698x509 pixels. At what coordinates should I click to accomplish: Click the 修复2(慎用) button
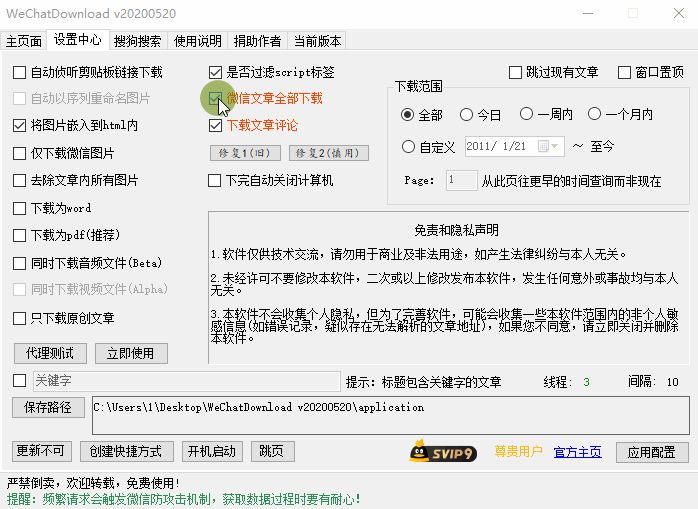click(x=329, y=153)
